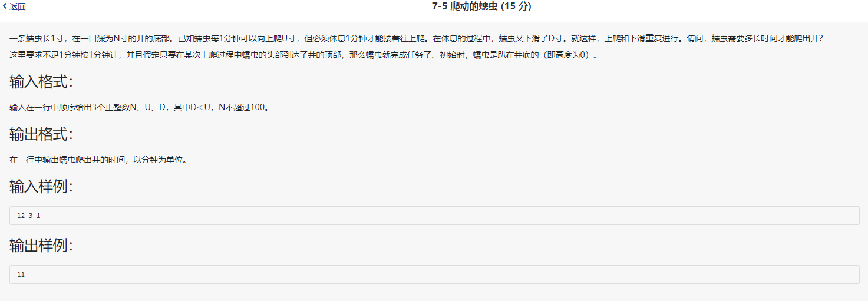Click the 输入格式 heading
Screen dimensions: 868x301
click(41, 81)
